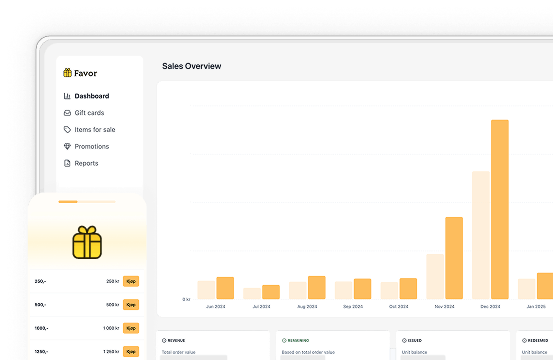
Task: Click the dark orange Nov 2024 bar
Action: [454, 258]
